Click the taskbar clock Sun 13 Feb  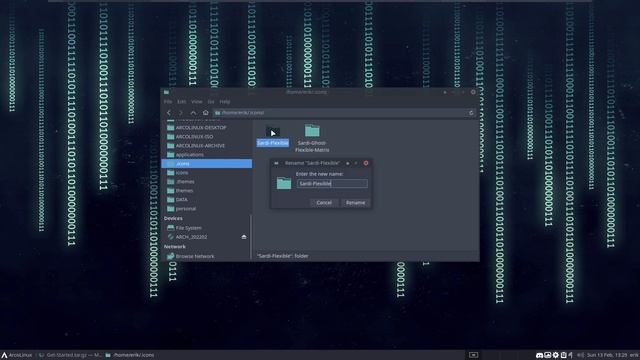tap(607, 355)
